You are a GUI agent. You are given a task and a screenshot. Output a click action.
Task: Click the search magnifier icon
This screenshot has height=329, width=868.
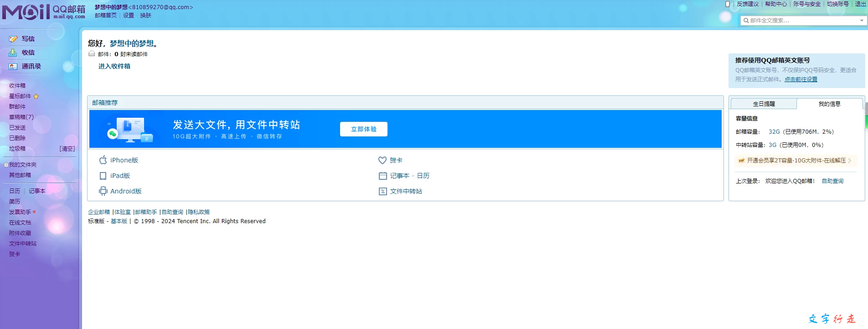point(746,21)
